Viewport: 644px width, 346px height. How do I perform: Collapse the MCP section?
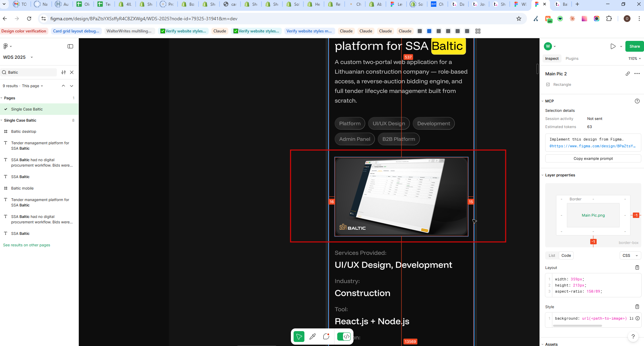coord(543,101)
